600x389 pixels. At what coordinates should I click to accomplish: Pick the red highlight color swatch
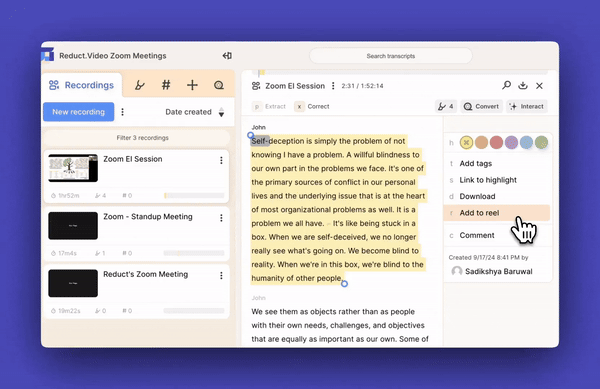[496, 142]
